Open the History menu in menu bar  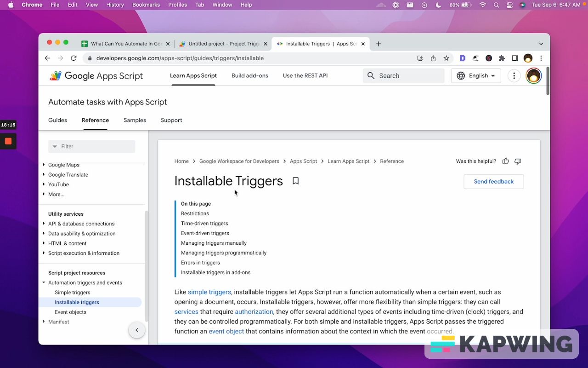coord(115,5)
